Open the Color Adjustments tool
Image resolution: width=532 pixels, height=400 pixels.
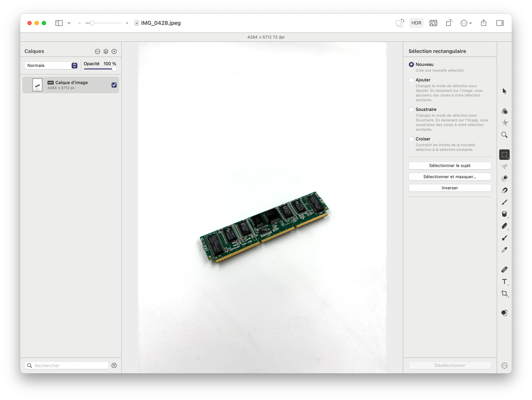[x=504, y=111]
